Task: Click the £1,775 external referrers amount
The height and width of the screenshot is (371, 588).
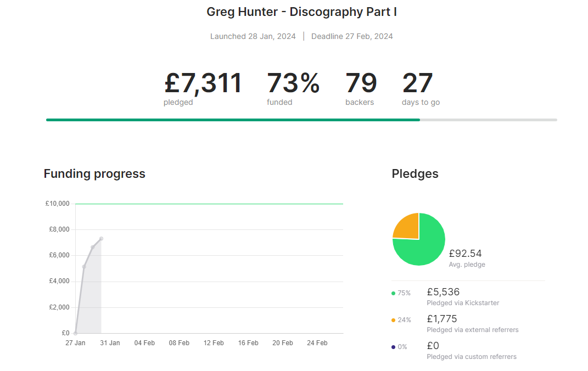Action: pyautogui.click(x=442, y=319)
